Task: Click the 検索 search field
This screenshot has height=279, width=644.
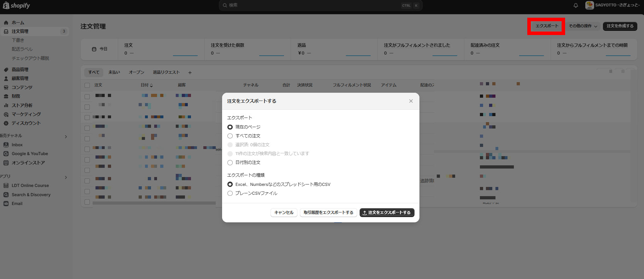Action: [320, 5]
